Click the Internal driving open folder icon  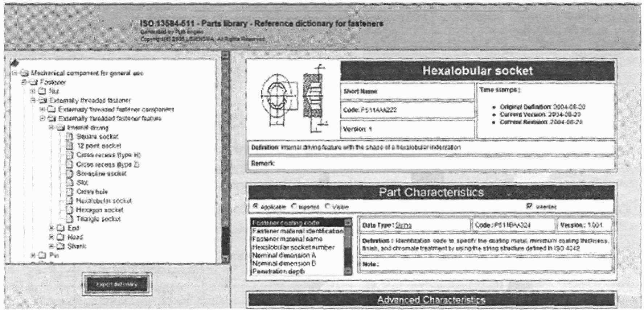(x=61, y=128)
